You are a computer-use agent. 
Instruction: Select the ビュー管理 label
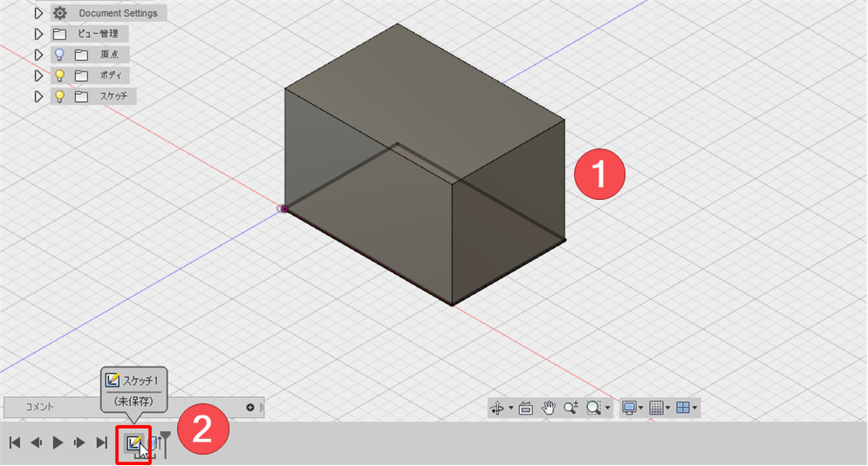[x=98, y=34]
